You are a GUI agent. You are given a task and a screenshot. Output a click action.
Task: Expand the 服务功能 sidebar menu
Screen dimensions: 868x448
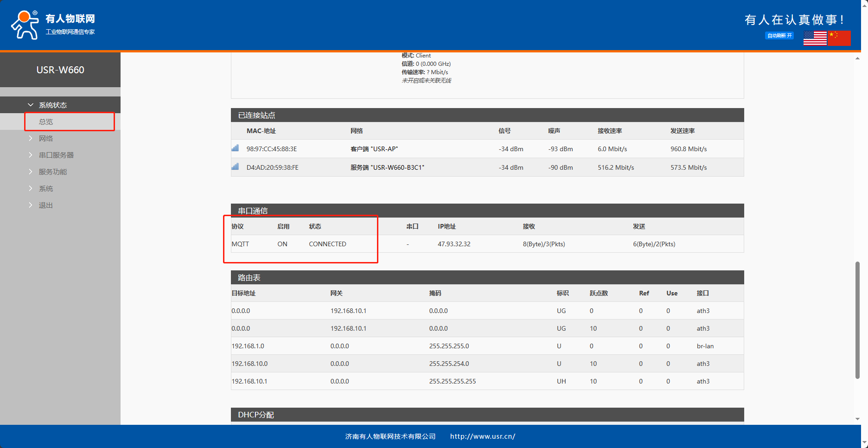[x=52, y=172]
